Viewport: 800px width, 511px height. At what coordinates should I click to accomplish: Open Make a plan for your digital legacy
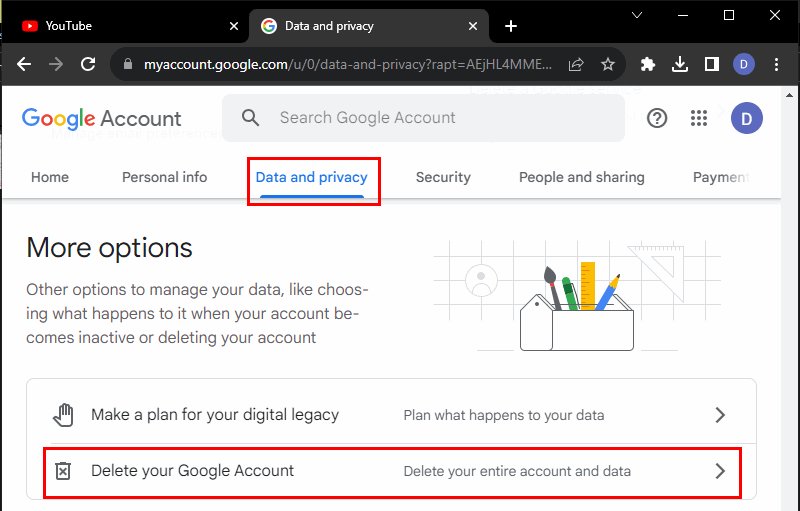[x=215, y=415]
